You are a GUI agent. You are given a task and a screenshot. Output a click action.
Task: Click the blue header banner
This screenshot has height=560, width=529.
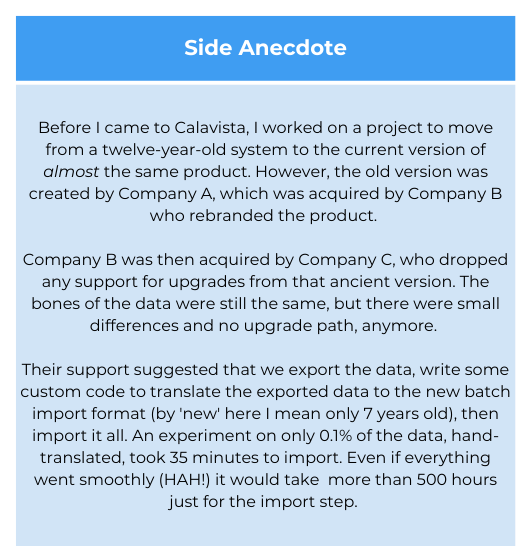pos(265,48)
